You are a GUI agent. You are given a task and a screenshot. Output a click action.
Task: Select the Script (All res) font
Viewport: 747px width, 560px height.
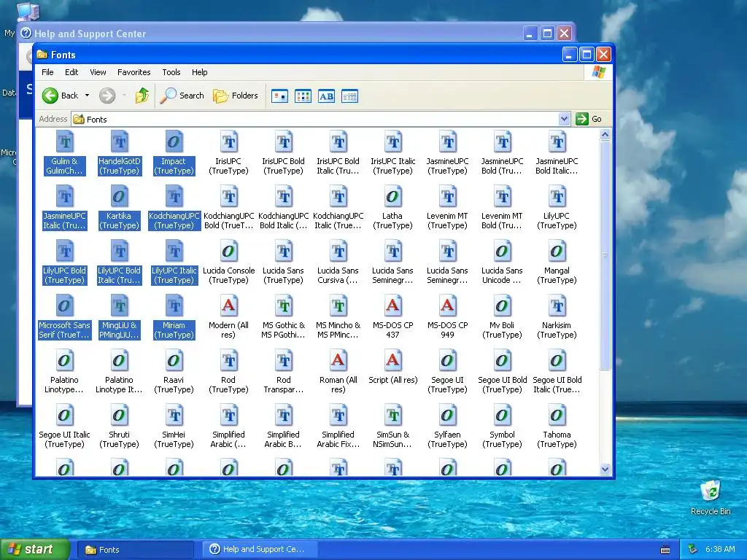(392, 367)
